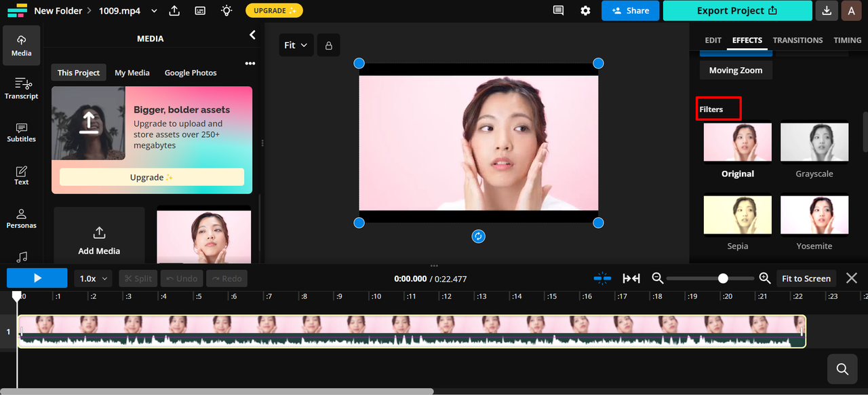Click the search magnifier button at the bottom right
Image resolution: width=868 pixels, height=395 pixels.
842,369
